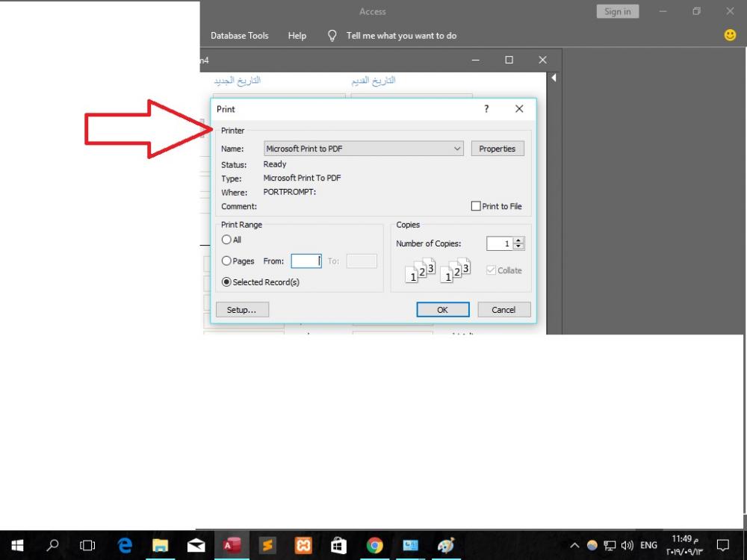Screen dimensions: 747x560
Task: Cancel the Print dialog
Action: 504,310
